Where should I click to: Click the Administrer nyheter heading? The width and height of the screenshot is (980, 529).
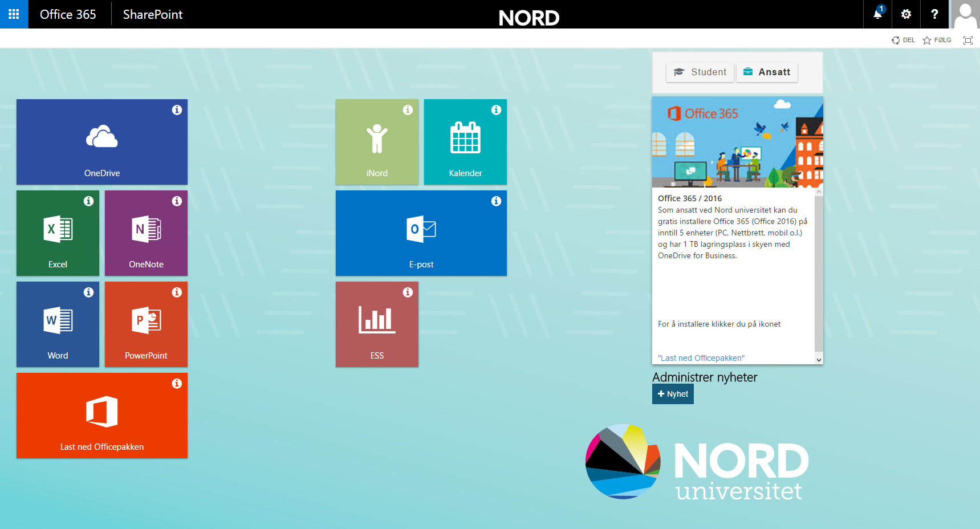(705, 377)
